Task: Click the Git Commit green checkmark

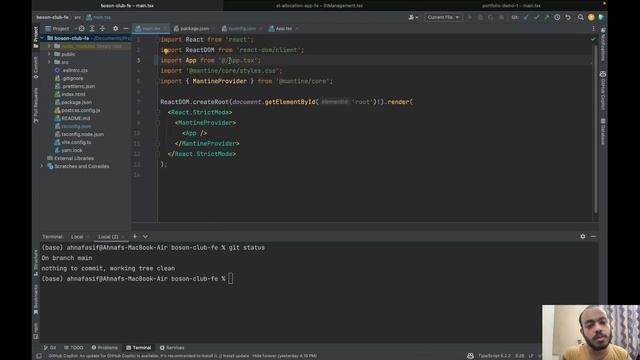Action: pyautogui.click(x=536, y=17)
